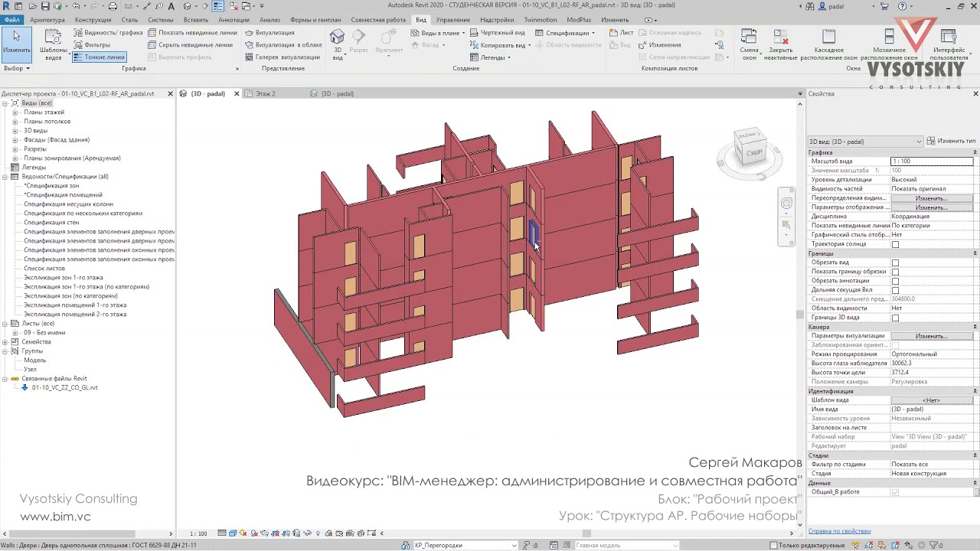
Task: Open the Спецификации dropdown
Action: coord(565,33)
